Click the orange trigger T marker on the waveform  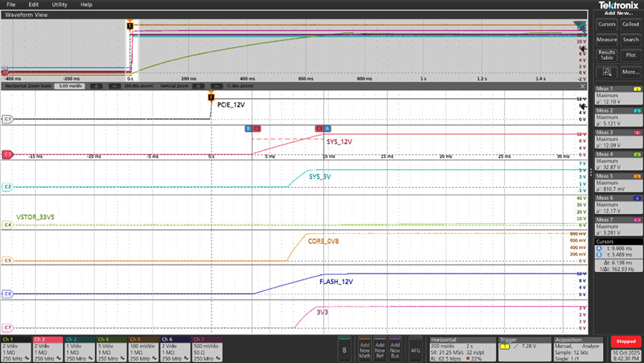pos(211,97)
